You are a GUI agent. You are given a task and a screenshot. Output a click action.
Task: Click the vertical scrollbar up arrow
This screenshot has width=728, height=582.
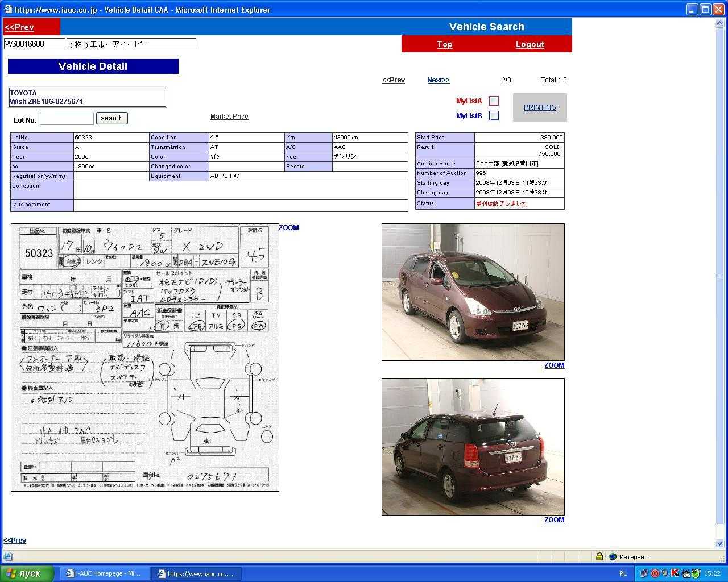tap(720, 23)
